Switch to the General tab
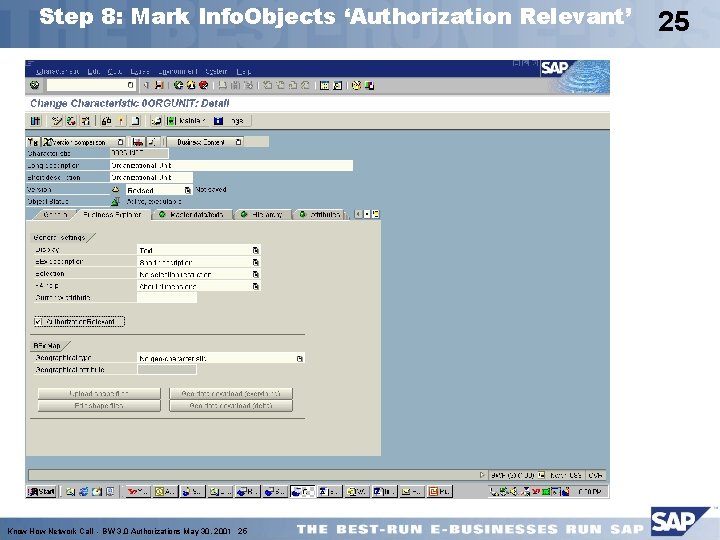Image resolution: width=720 pixels, height=540 pixels. [54, 214]
